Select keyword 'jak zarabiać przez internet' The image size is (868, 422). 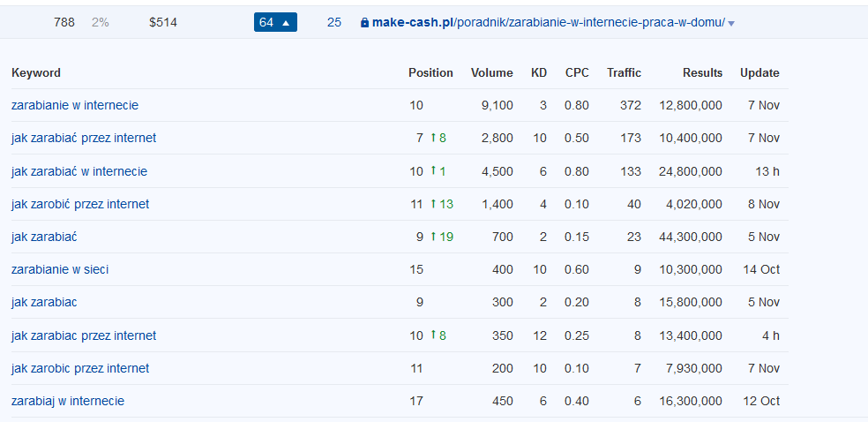coord(84,138)
